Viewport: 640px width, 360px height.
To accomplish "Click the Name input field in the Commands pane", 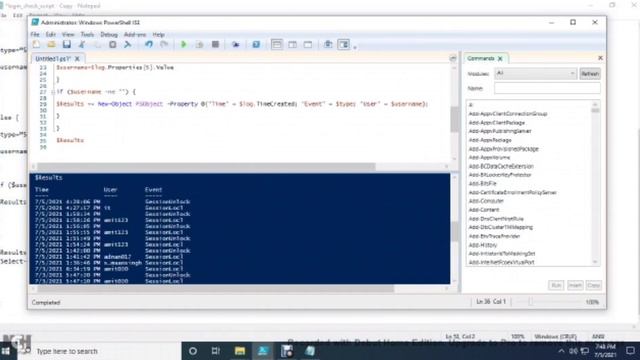I will [547, 88].
